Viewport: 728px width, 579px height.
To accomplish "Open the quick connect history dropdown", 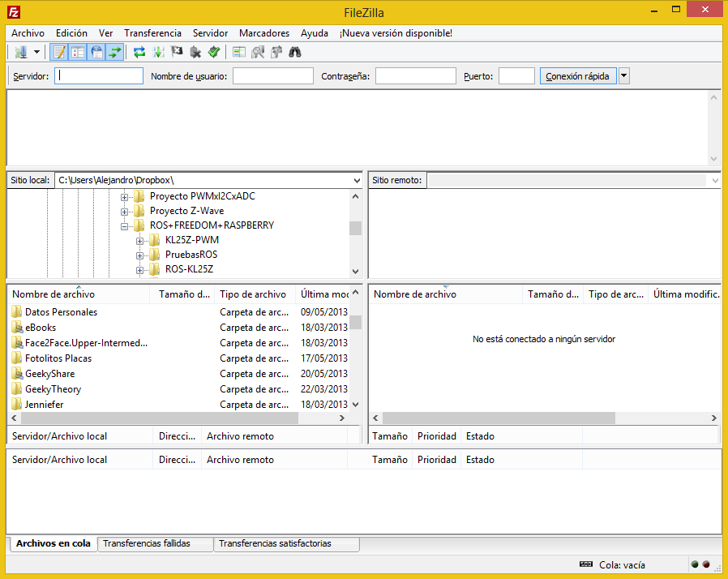I will 624,76.
